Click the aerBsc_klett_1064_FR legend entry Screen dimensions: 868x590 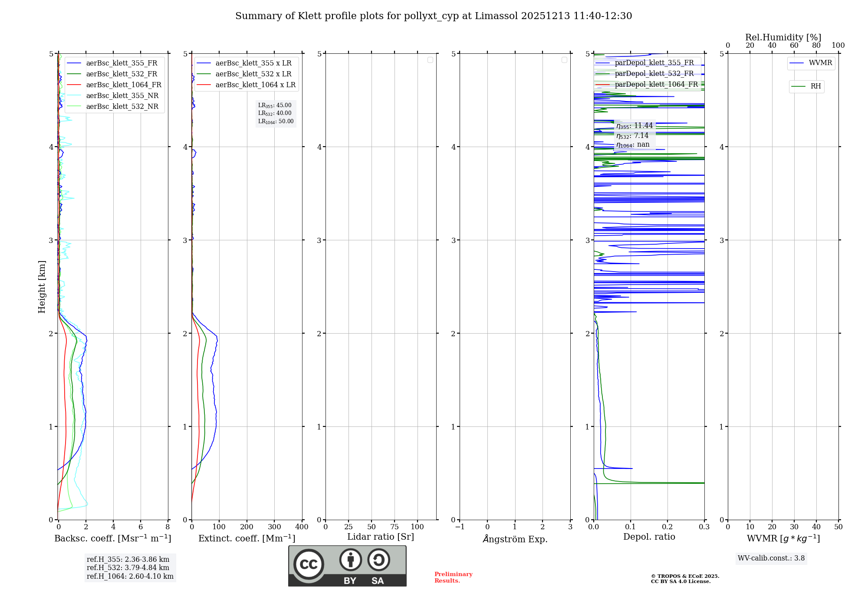click(x=123, y=85)
